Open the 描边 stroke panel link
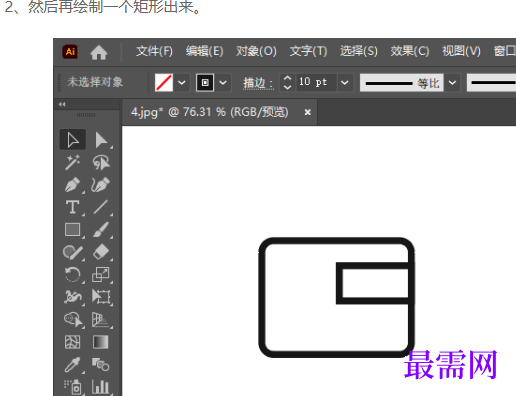Image resolution: width=516 pixels, height=396 pixels. pyautogui.click(x=258, y=83)
